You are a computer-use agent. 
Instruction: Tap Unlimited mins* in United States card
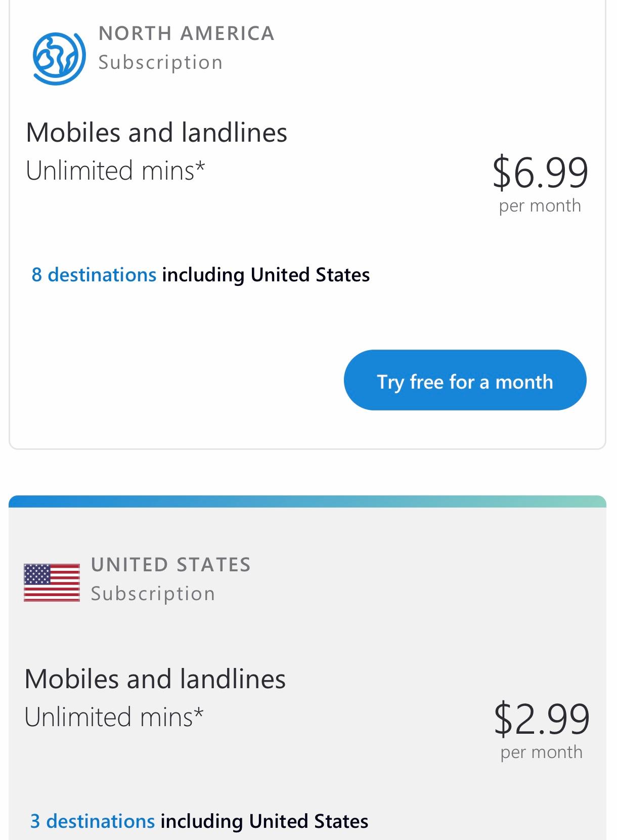114,717
